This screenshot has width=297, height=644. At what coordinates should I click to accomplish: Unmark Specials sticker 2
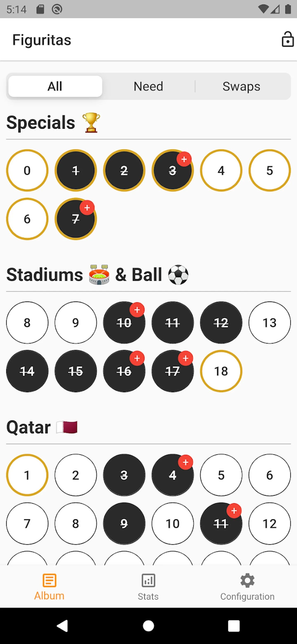pyautogui.click(x=124, y=171)
